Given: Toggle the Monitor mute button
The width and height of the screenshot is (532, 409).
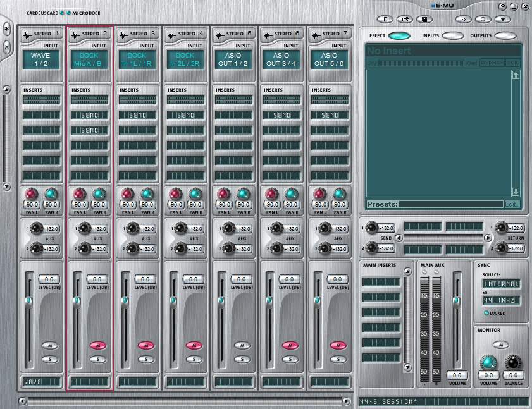Looking at the screenshot, I should (x=500, y=345).
